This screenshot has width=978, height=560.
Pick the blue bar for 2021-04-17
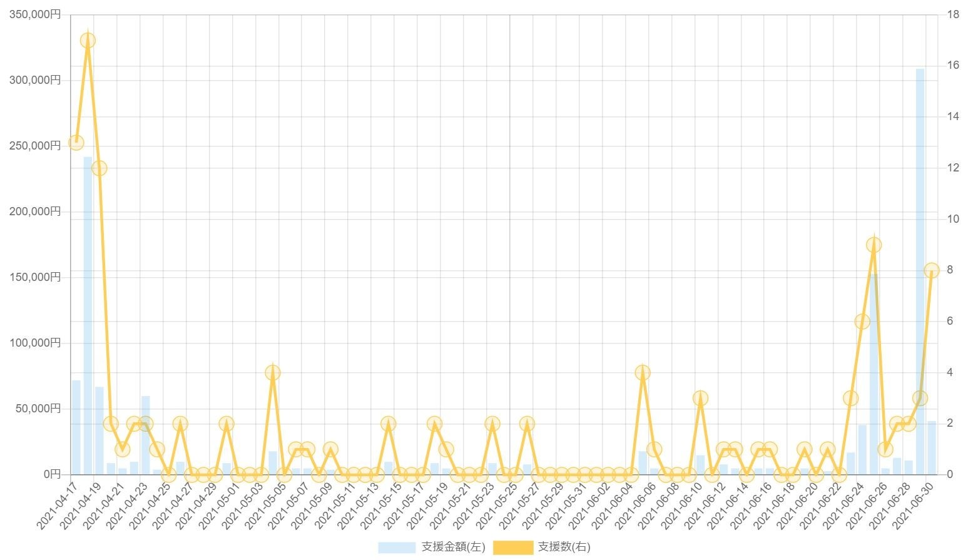tap(76, 427)
